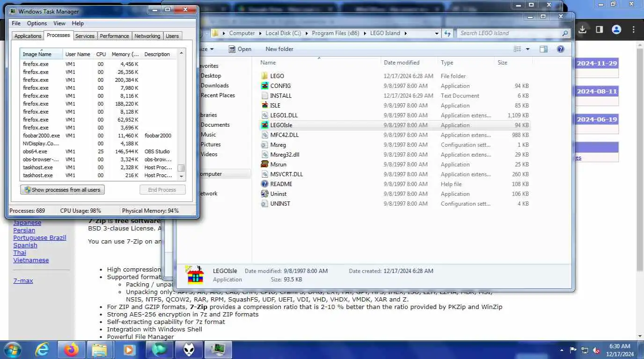Image resolution: width=644 pixels, height=359 pixels.
Task: Open the Vietnamese language link
Action: (x=31, y=260)
